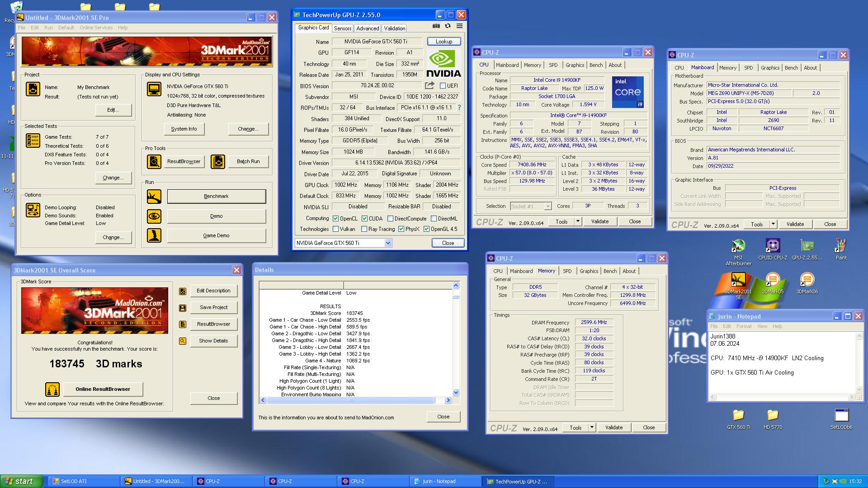
Task: Click the Options settings icon in 3DMark2001
Action: [33, 210]
